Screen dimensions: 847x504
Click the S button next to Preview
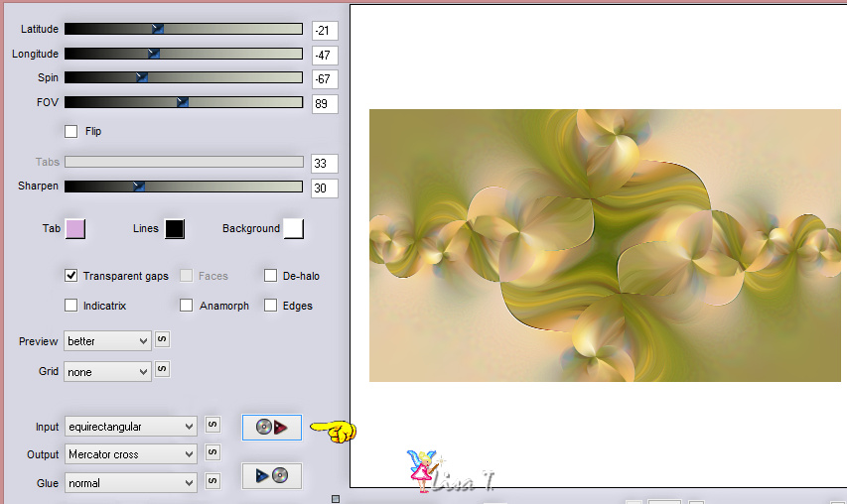tap(162, 339)
